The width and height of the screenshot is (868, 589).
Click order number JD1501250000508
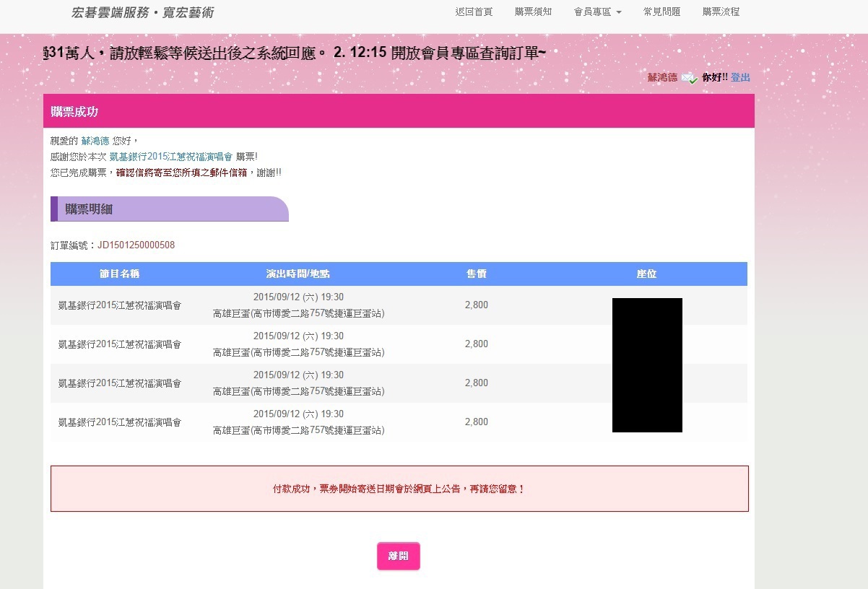(x=136, y=245)
